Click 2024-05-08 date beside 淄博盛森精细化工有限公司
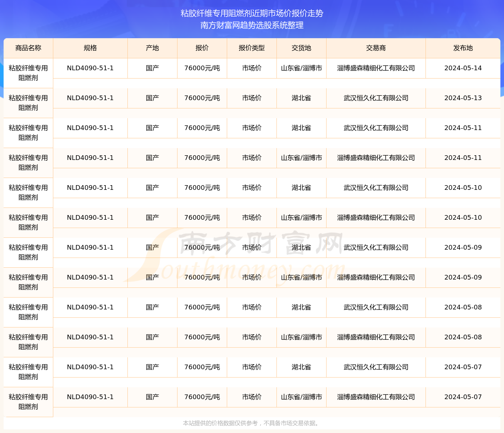Screen dimensions: 504x433 click(x=463, y=337)
